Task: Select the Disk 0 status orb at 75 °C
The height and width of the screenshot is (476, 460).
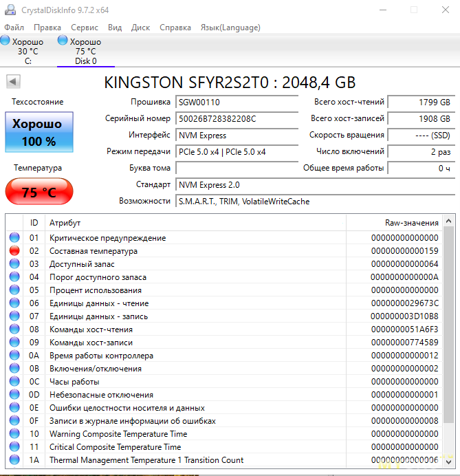Action: (x=63, y=41)
